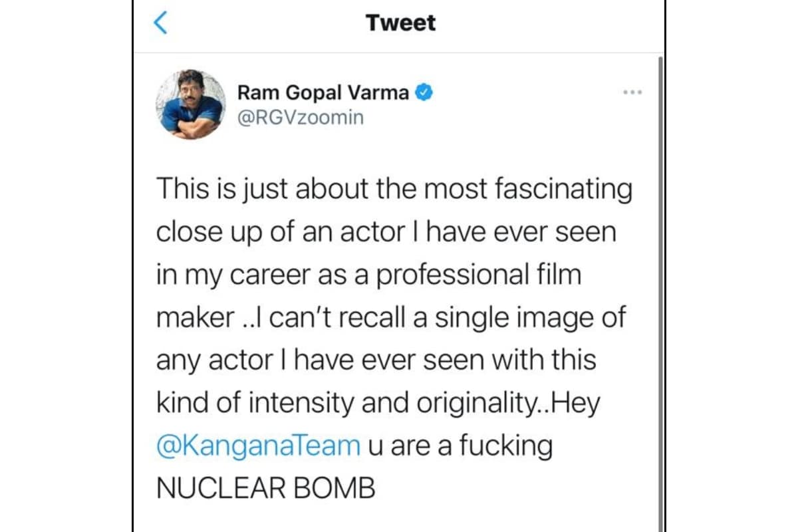Open Ram Gopal Varma's profile picture
The width and height of the screenshot is (798, 532).
[x=191, y=104]
